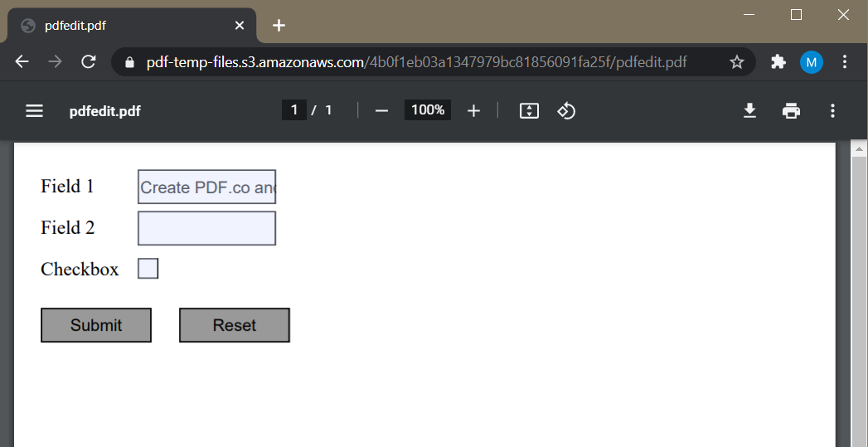868x447 pixels.
Task: Download the pdfedit.pdf file
Action: click(x=749, y=111)
